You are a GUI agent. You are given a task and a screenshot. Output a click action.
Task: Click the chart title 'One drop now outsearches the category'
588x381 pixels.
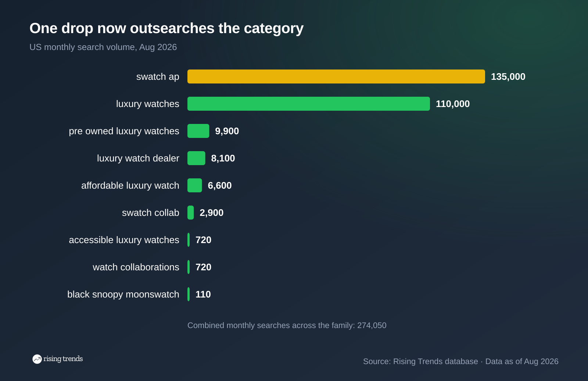tap(166, 28)
